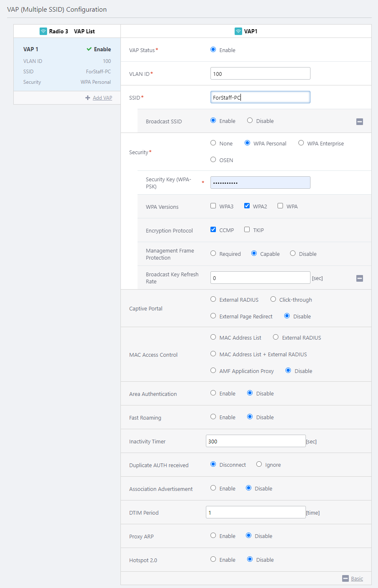The width and height of the screenshot is (378, 588).
Task: Click the Radio 3 wireless icon
Action: (43, 31)
